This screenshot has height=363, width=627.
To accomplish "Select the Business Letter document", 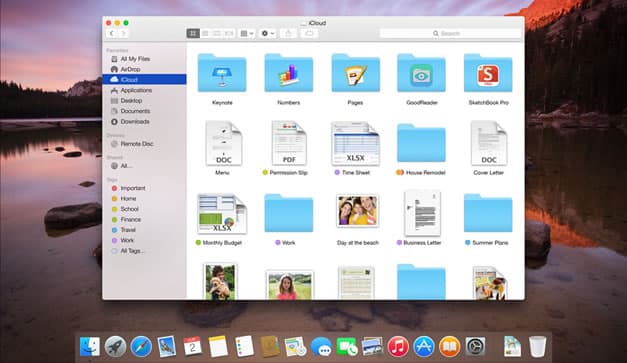I will pos(422,213).
